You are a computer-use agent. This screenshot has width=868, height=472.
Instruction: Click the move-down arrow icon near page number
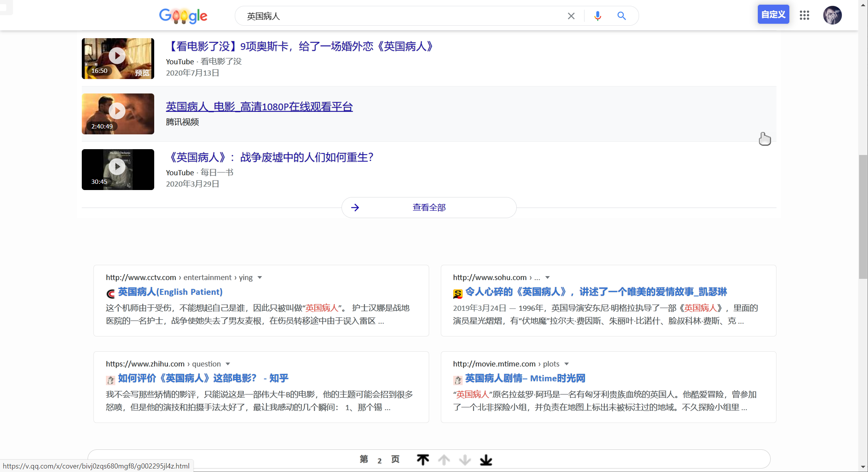tap(465, 460)
